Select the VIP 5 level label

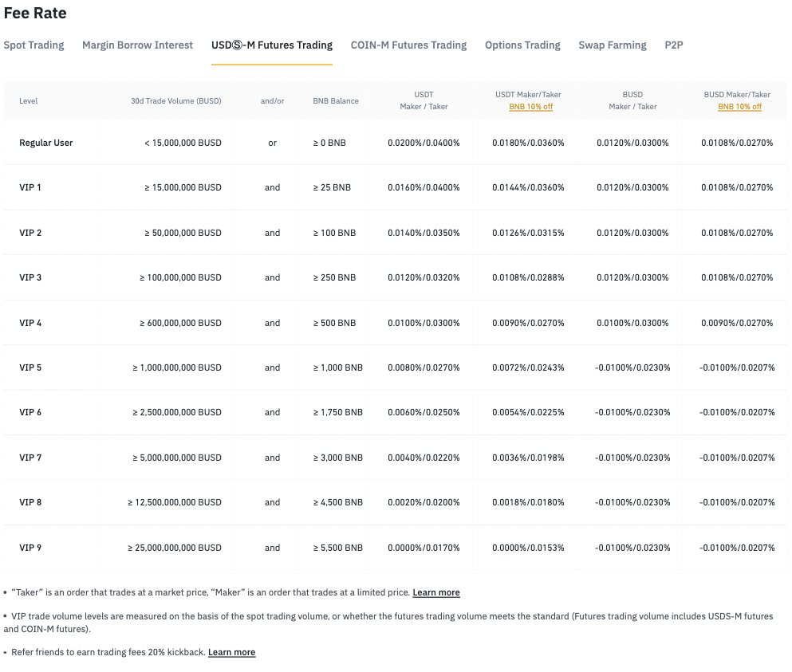[x=30, y=367]
